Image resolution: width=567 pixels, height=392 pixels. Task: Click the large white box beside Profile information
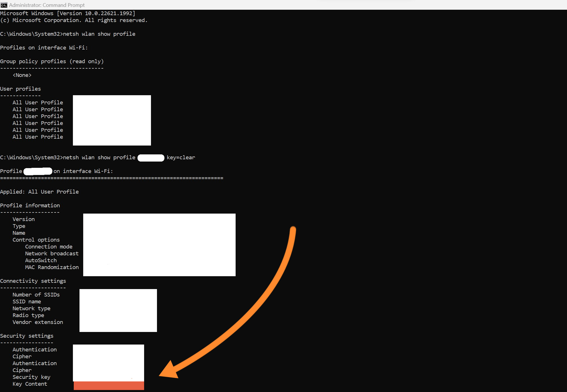point(159,245)
